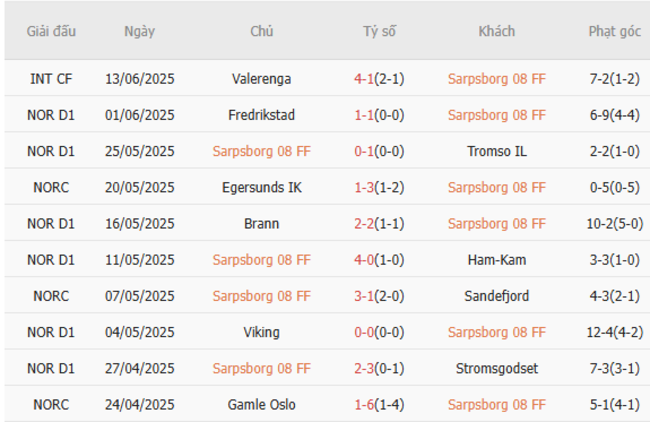The width and height of the screenshot is (650, 422).
Task: Select the Tỷ số column header
Action: click(x=379, y=31)
